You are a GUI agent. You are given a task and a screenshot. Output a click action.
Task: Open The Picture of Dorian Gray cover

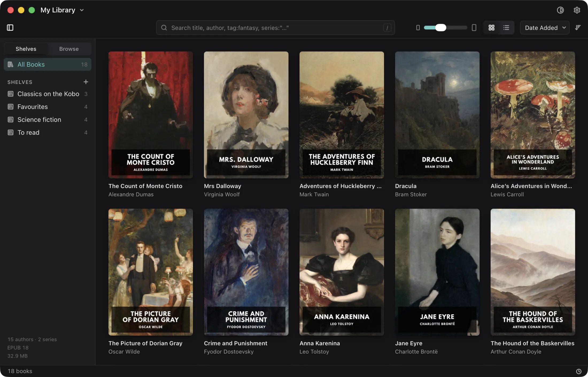point(150,272)
